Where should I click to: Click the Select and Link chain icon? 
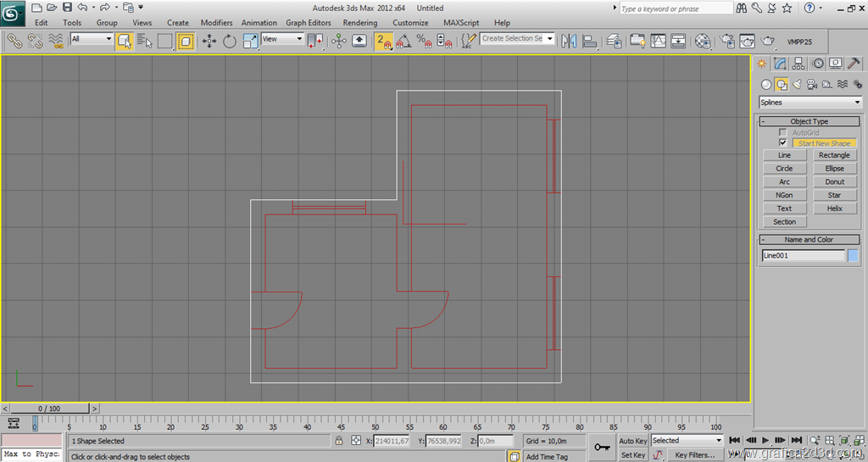[x=14, y=41]
